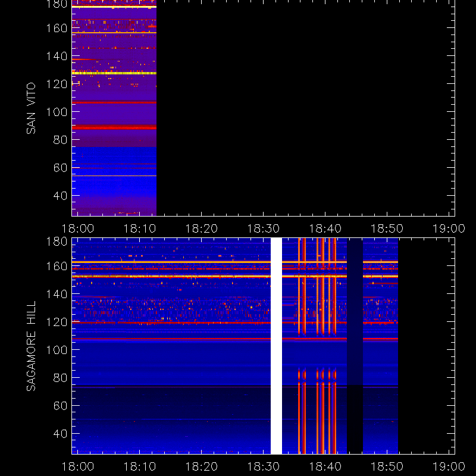Select the 100 tick label of the SAN VITO plot
The height and width of the screenshot is (476, 476).
[x=57, y=112]
